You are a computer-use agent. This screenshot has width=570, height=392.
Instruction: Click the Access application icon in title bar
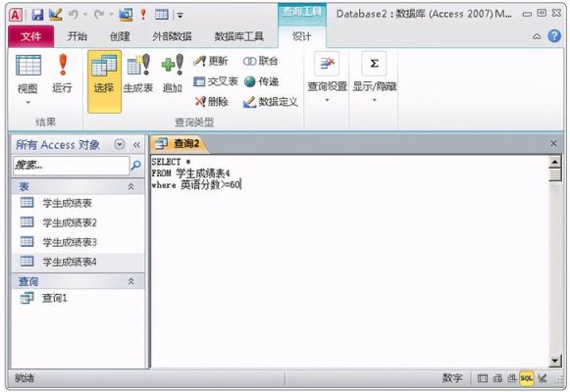[16, 15]
